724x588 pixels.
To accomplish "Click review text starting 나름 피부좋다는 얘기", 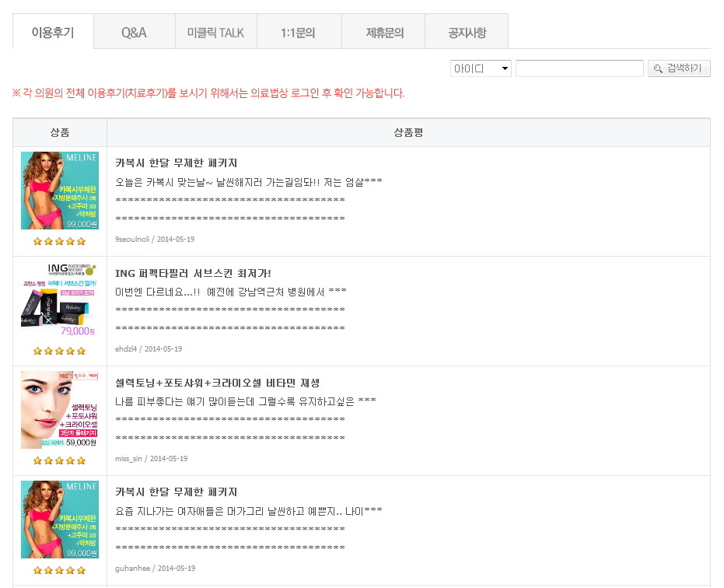I will coord(245,401).
